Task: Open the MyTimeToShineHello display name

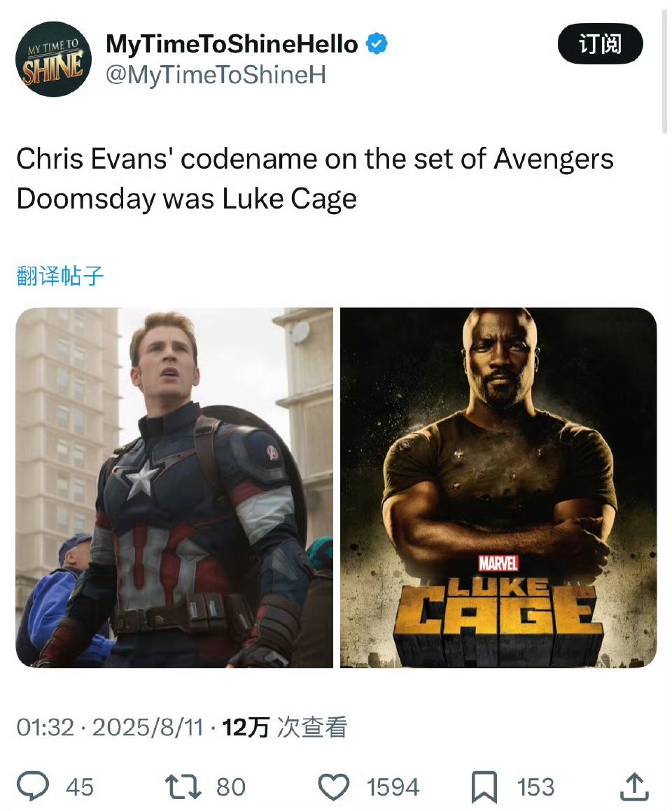Action: [x=232, y=44]
